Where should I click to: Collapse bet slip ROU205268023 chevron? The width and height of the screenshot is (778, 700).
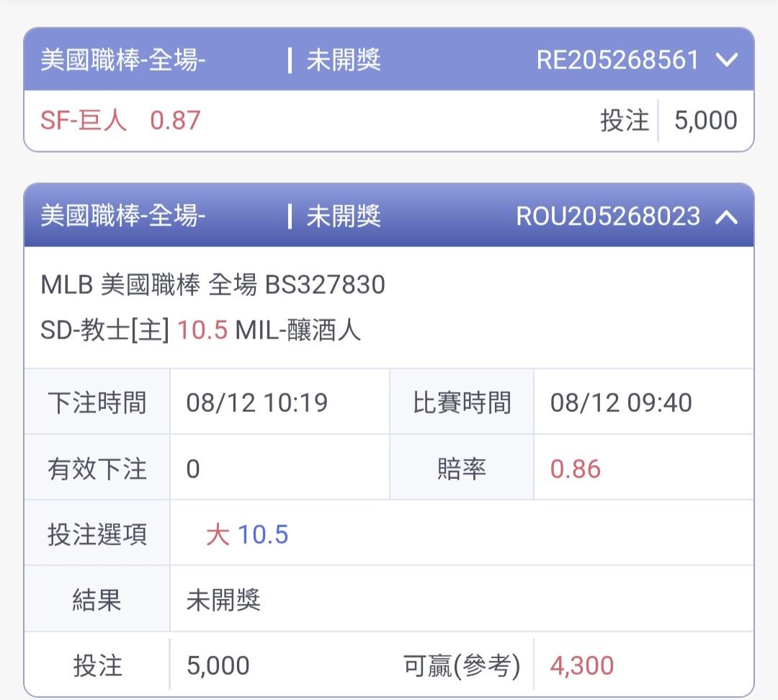pyautogui.click(x=727, y=217)
